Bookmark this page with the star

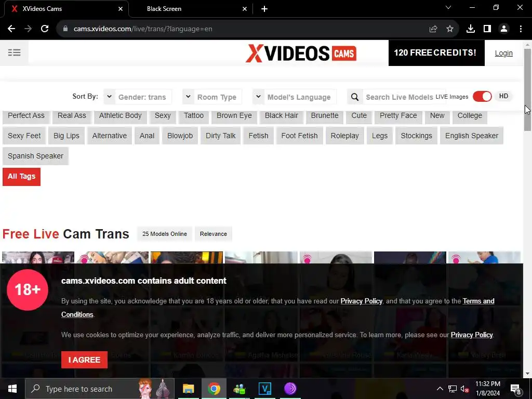tap(450, 29)
